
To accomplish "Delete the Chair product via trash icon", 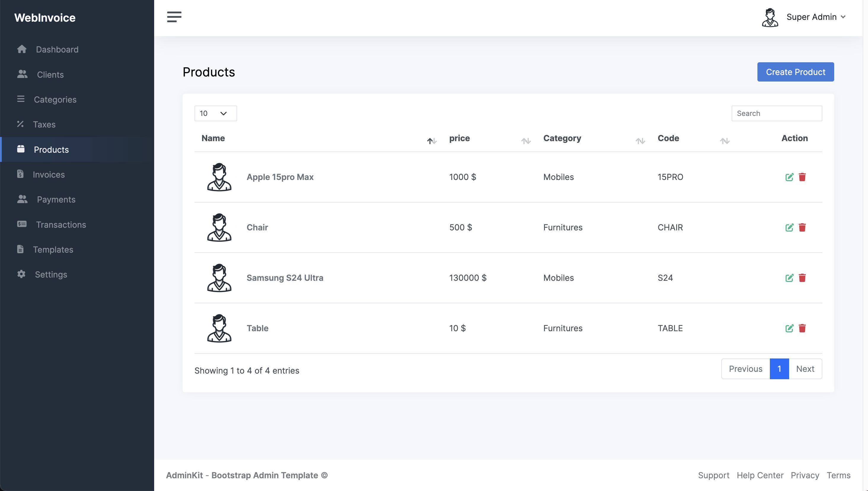I will pos(802,228).
